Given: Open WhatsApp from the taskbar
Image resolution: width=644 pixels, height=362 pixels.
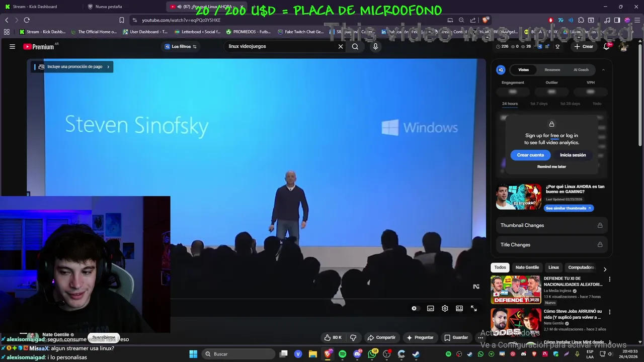Looking at the screenshot, I should point(372,354).
